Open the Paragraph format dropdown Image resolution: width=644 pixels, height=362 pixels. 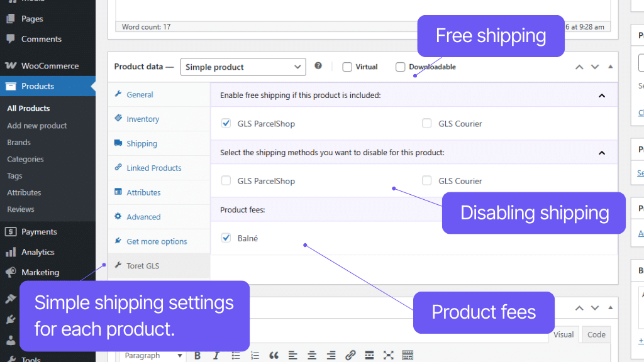(x=153, y=356)
